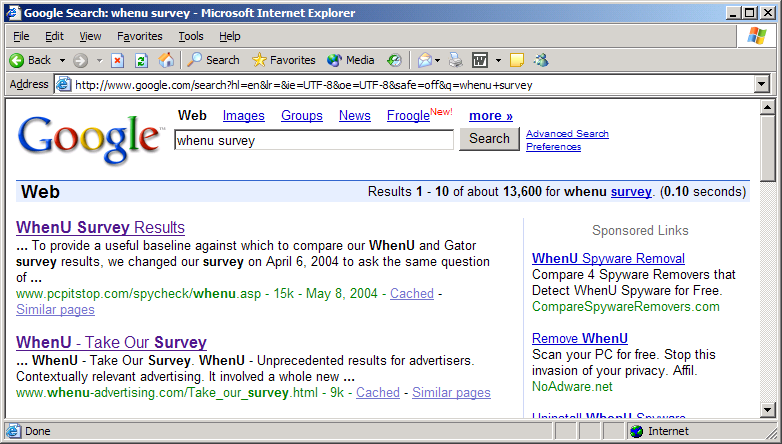Click the vertical scrollbar up arrow

point(768,107)
